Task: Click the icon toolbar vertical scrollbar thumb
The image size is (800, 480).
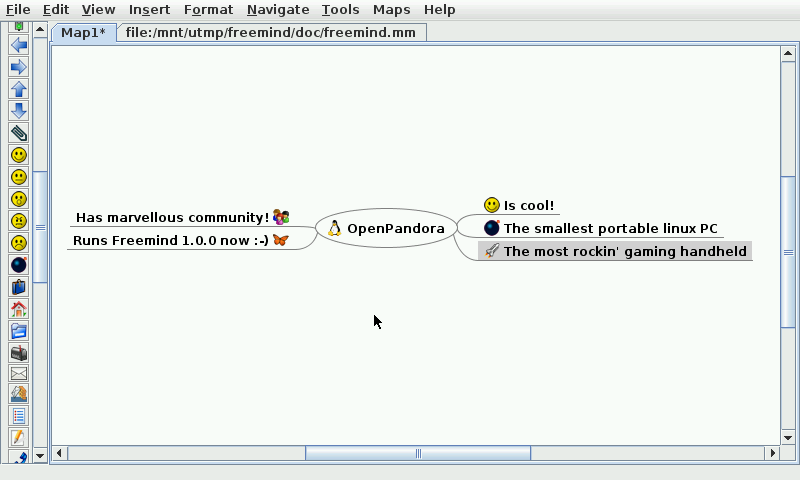Action: coord(40,227)
